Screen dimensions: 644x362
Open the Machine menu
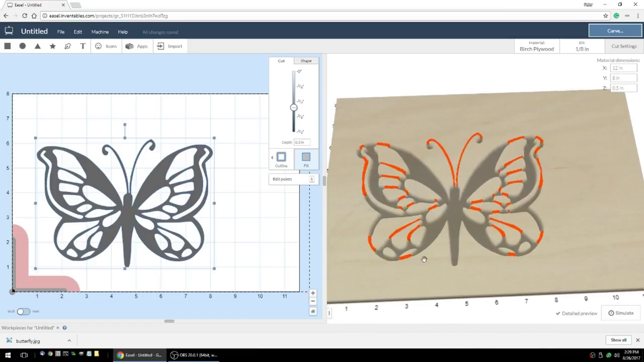(100, 32)
